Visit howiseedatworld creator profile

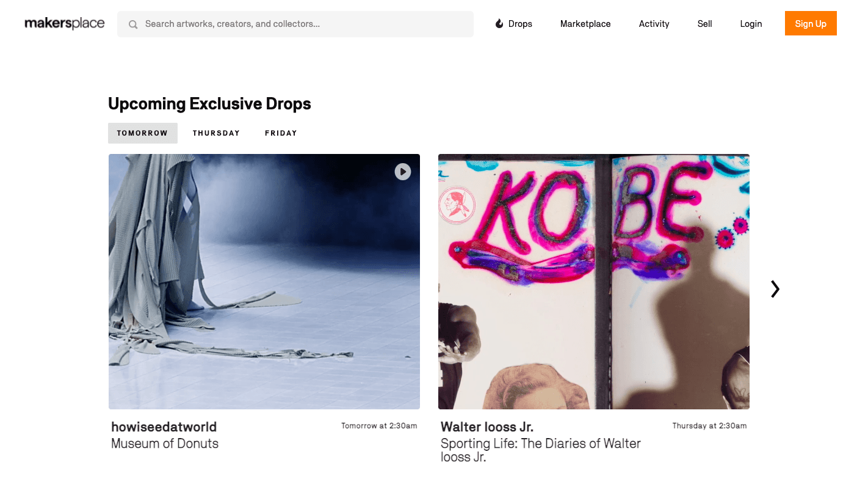coord(164,426)
